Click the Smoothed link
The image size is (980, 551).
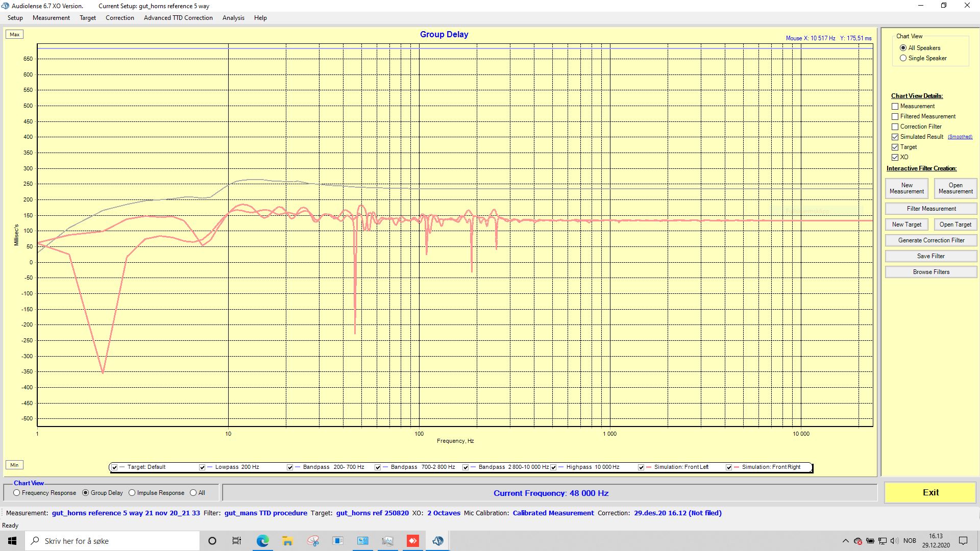(x=960, y=137)
